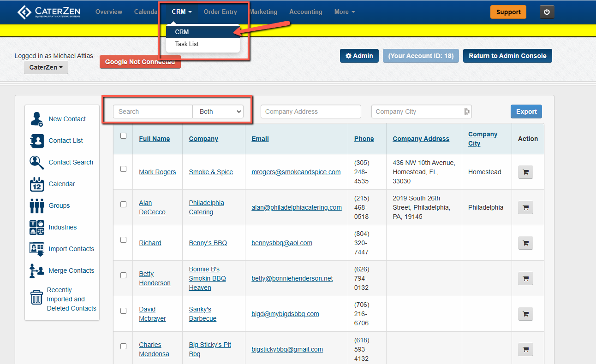Collapse the CRM dropdown in navbar
The image size is (596, 364).
(182, 12)
